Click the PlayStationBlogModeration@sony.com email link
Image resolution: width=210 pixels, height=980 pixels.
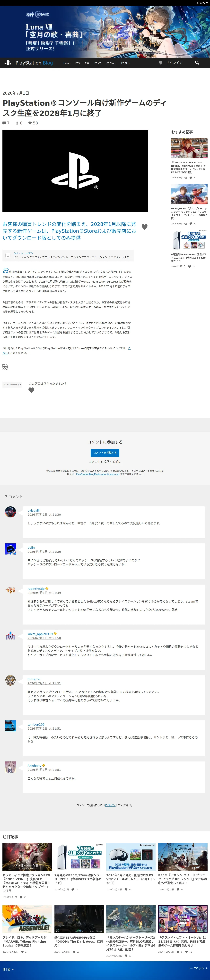(x=98, y=474)
